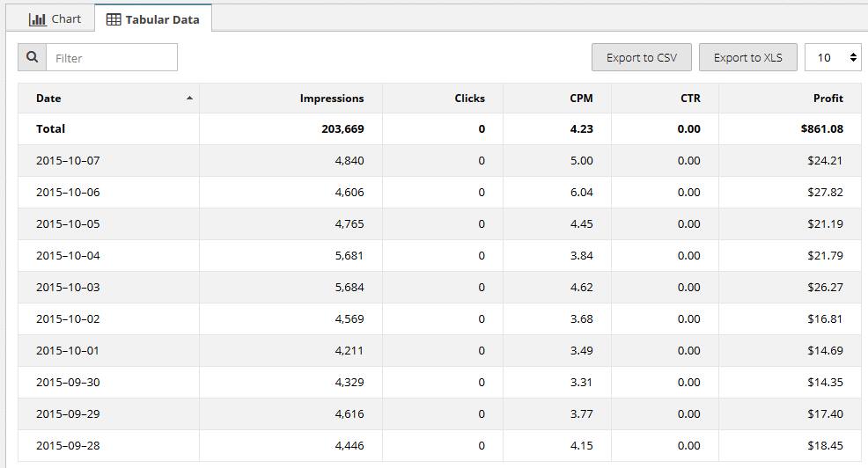868x468 pixels.
Task: Select the 2015-10-07 date row
Action: point(439,160)
